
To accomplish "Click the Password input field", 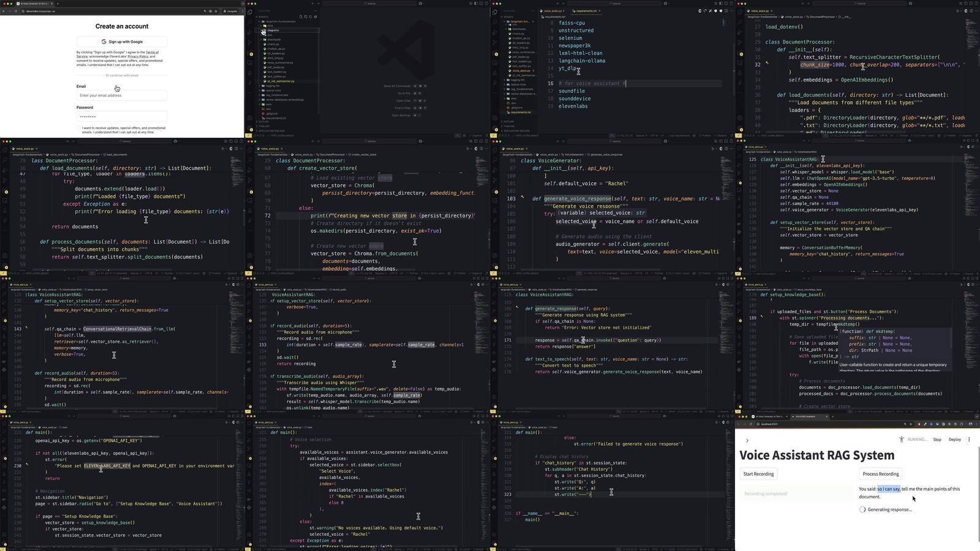I will (x=122, y=116).
